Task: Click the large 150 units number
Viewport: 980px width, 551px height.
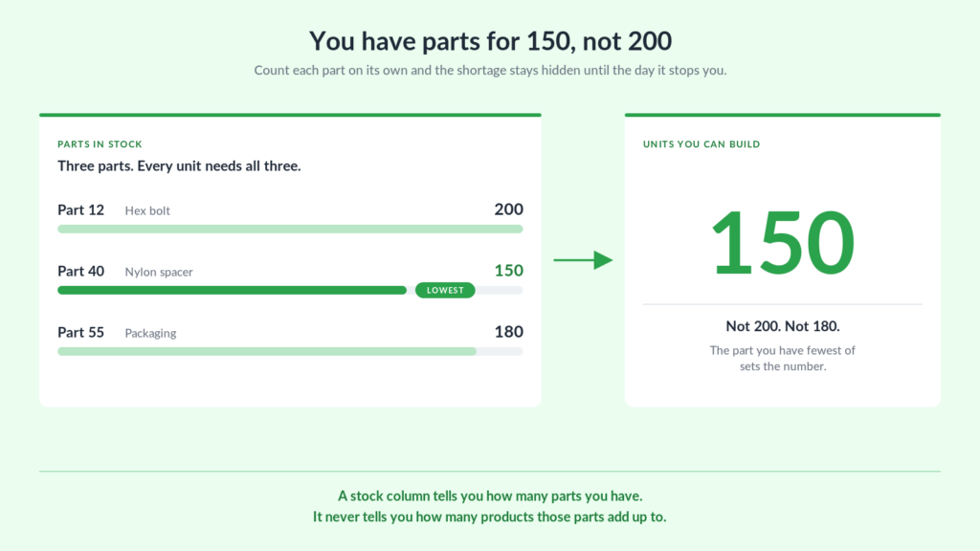Action: 783,243
